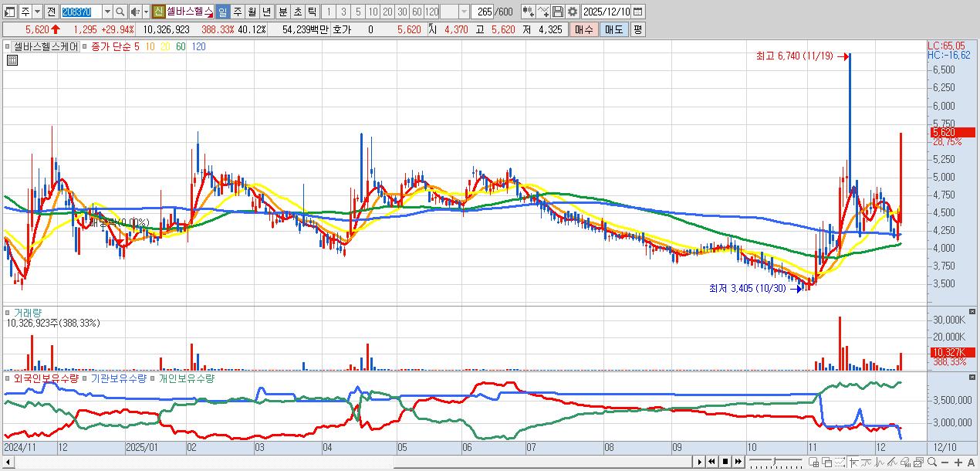Open the custom interval dropdown
This screenshot has width=980, height=471.
click(463, 12)
